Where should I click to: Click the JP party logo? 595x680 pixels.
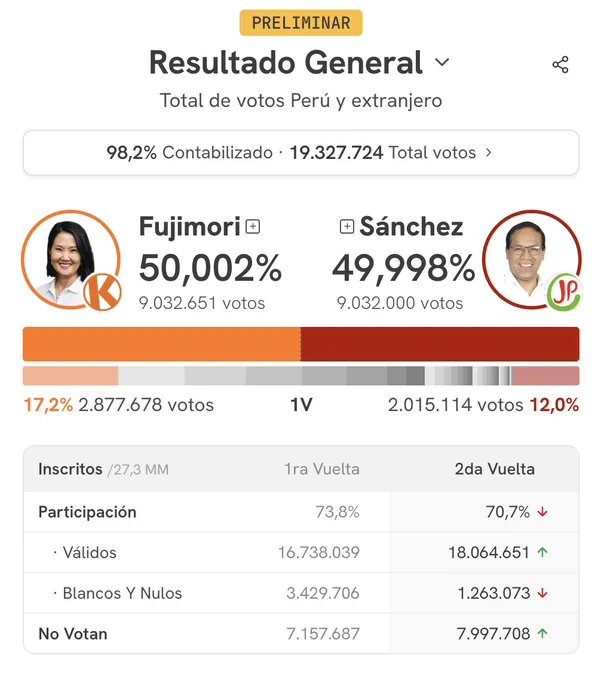[x=564, y=292]
